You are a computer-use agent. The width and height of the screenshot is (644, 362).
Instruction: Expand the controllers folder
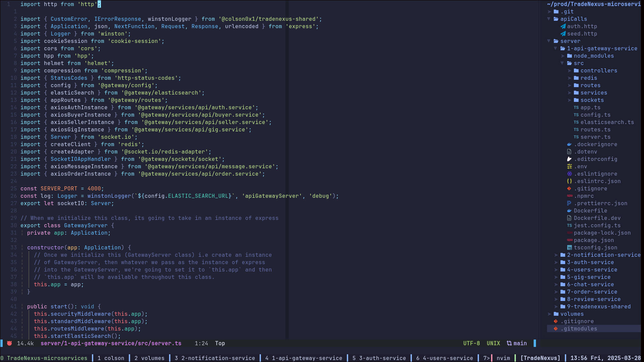coord(569,71)
